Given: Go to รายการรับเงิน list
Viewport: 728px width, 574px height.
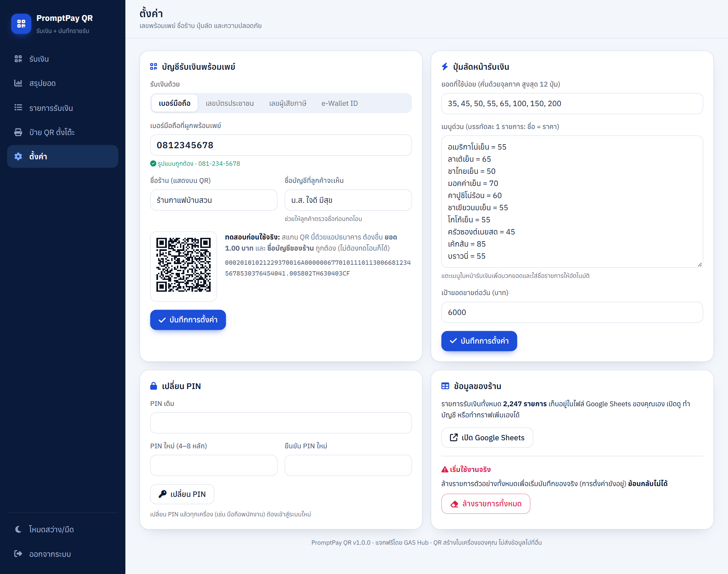Looking at the screenshot, I should pyautogui.click(x=63, y=108).
